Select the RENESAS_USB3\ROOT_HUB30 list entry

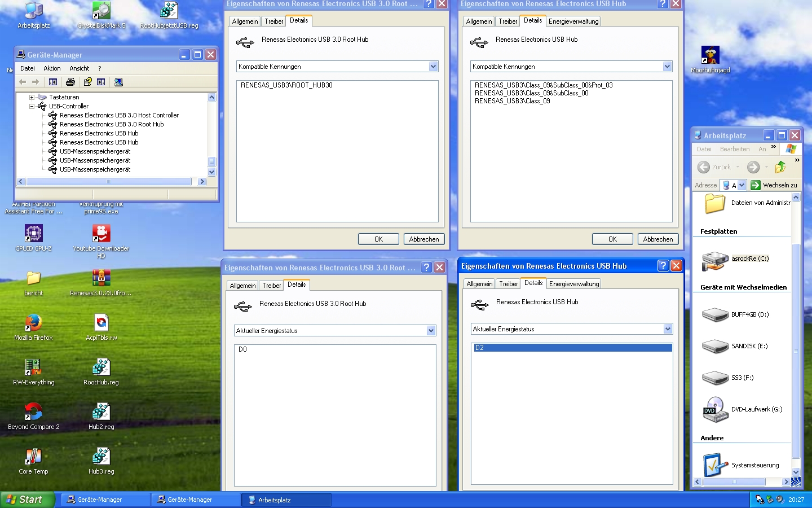[x=286, y=85]
